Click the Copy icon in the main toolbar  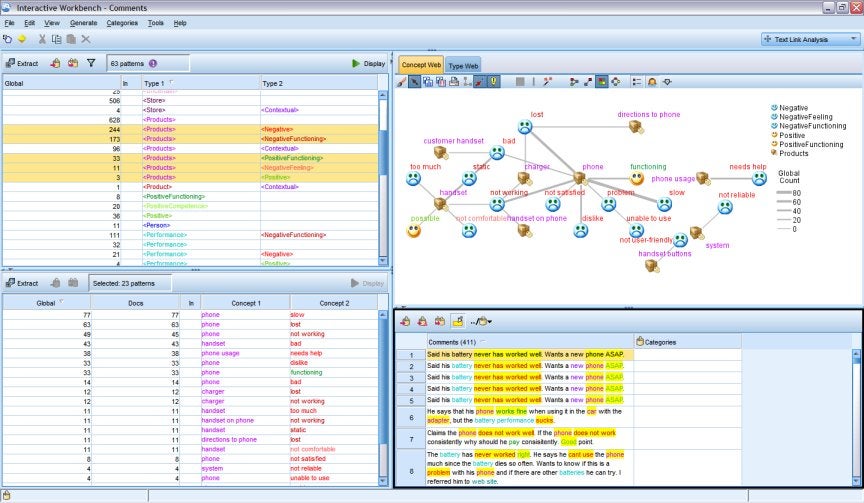pyautogui.click(x=56, y=39)
